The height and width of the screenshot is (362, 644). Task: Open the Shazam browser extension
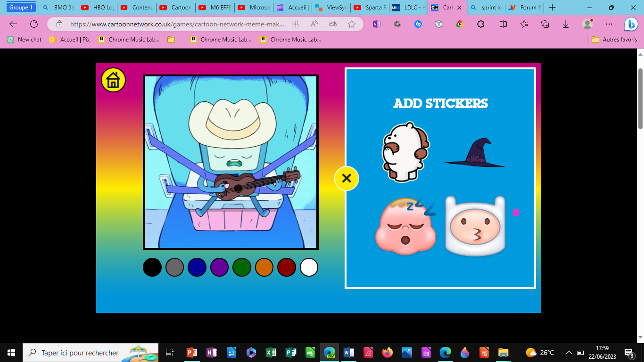coord(418,24)
